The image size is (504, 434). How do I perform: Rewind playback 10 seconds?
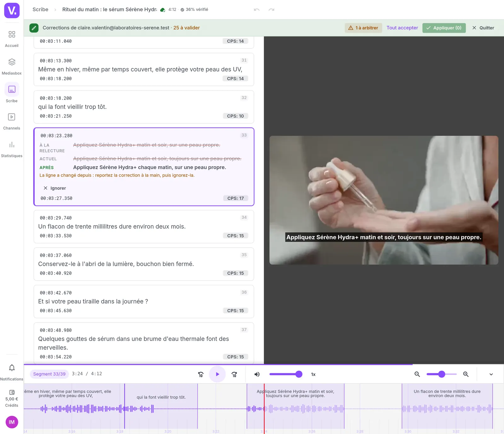pyautogui.click(x=201, y=374)
